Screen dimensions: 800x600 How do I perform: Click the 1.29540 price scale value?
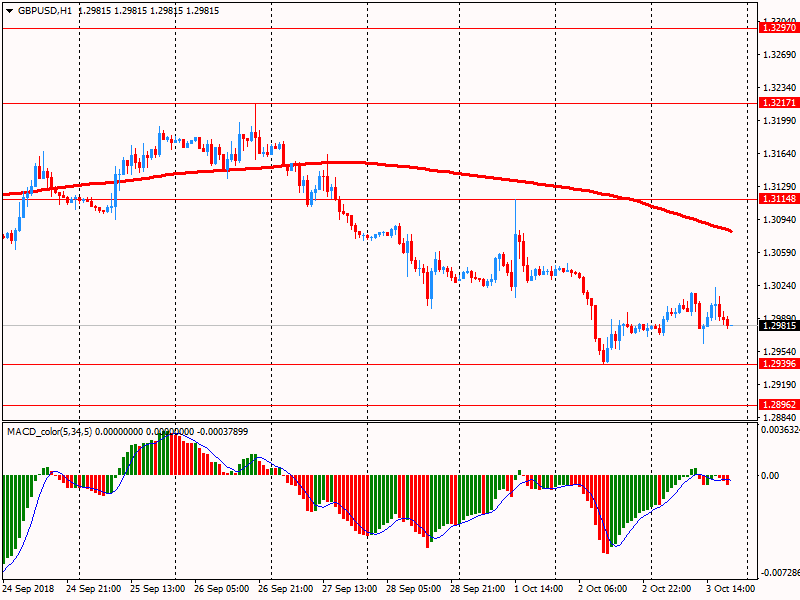pos(780,352)
